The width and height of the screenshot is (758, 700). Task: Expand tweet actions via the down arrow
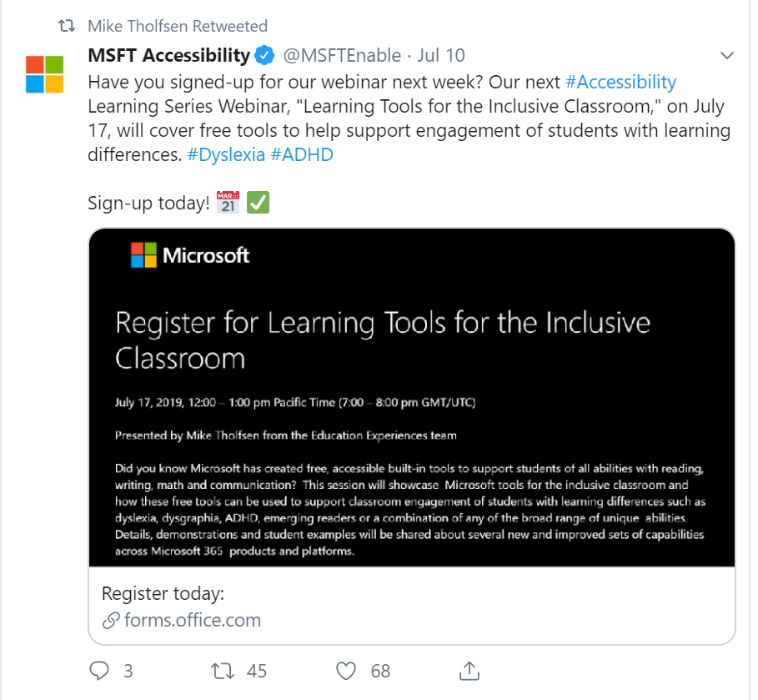pos(729,55)
